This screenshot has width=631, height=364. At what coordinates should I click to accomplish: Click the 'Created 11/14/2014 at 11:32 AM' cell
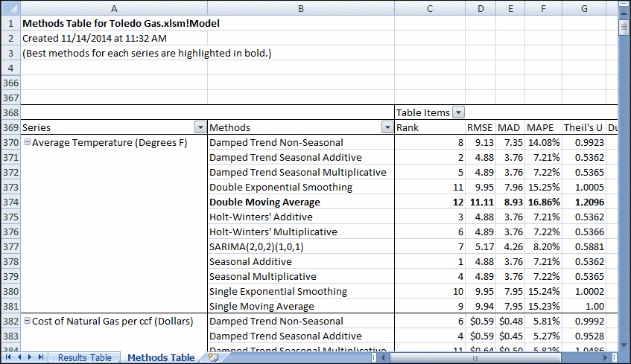click(95, 38)
